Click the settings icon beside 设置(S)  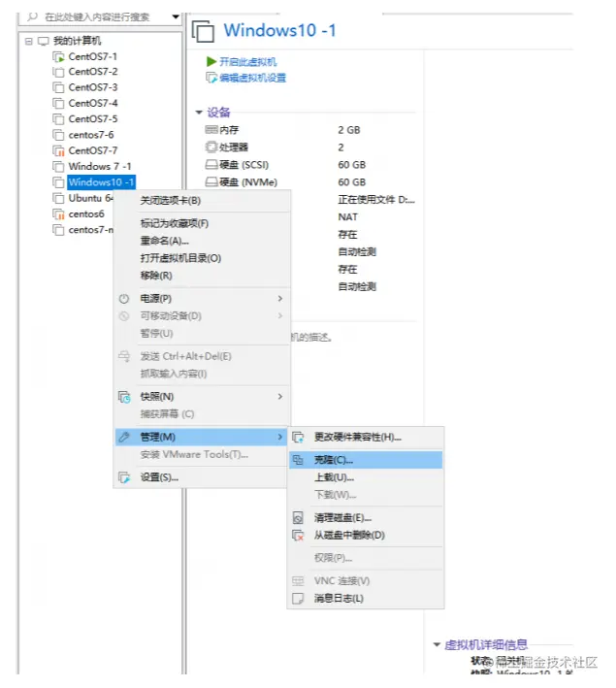[124, 477]
